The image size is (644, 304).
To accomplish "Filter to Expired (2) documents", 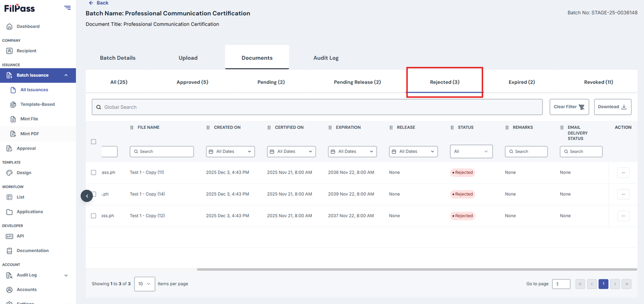I will [x=522, y=82].
